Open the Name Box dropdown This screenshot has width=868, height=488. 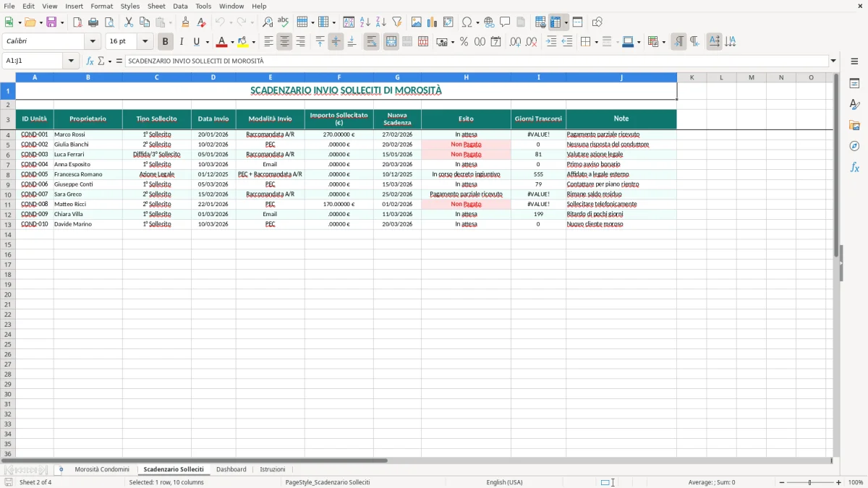pos(71,61)
